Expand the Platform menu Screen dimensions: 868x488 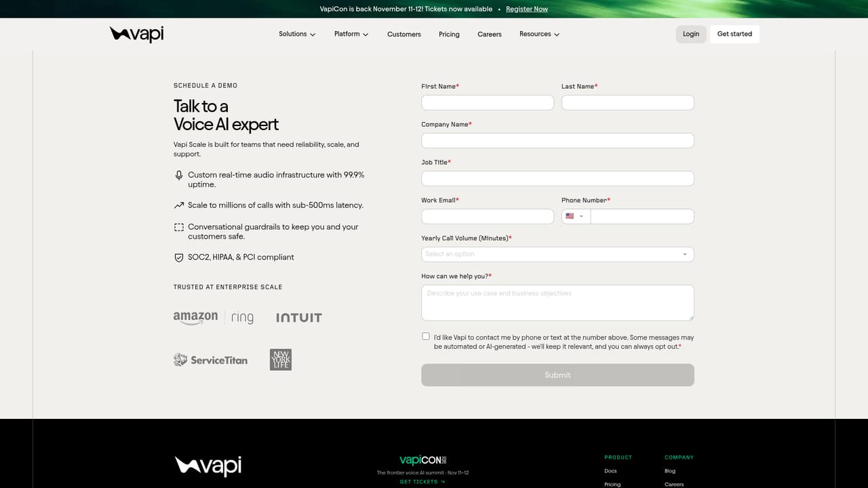click(x=351, y=34)
